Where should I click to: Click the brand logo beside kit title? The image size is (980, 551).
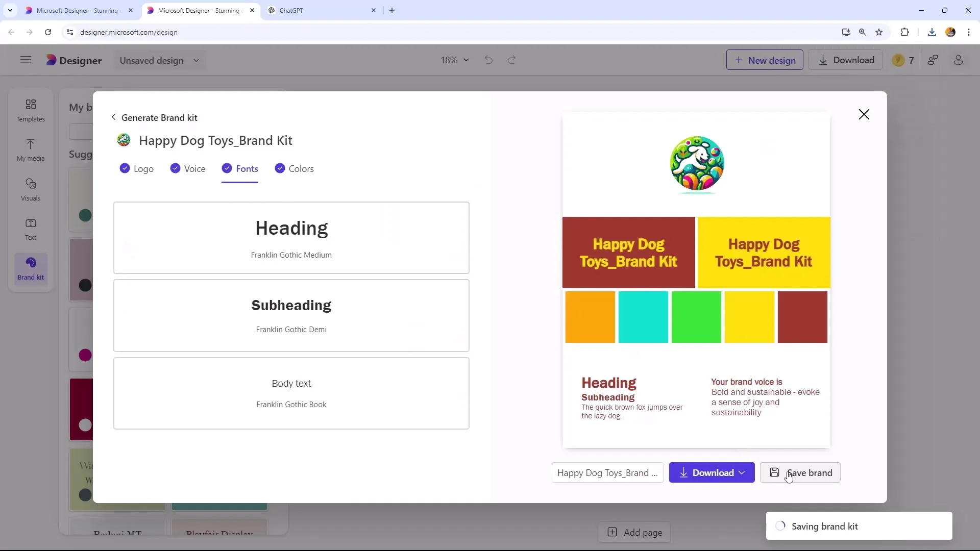[x=124, y=140]
